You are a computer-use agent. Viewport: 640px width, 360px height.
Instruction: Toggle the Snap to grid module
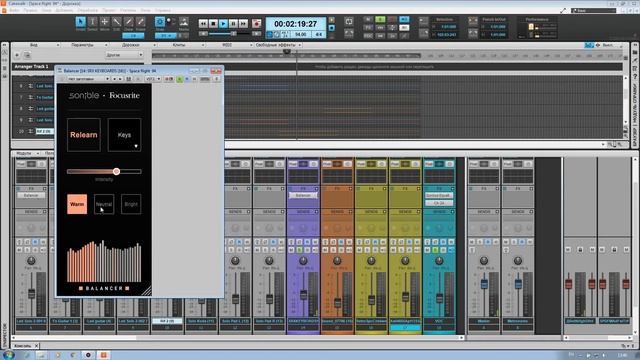click(x=160, y=22)
